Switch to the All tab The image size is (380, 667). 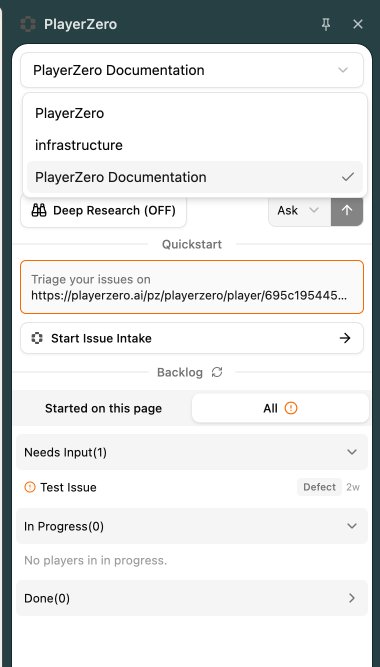[280, 408]
